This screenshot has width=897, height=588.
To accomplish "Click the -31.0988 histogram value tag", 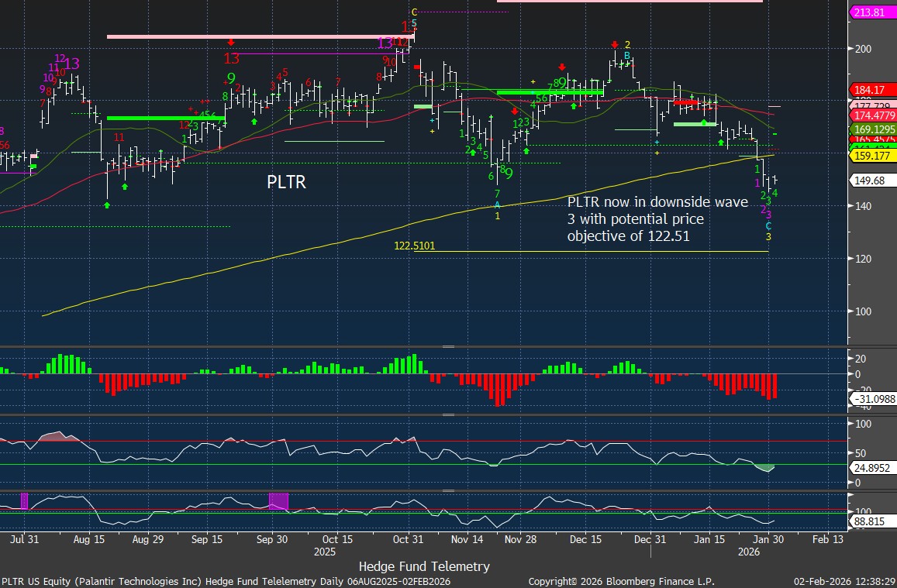I will click(x=873, y=399).
